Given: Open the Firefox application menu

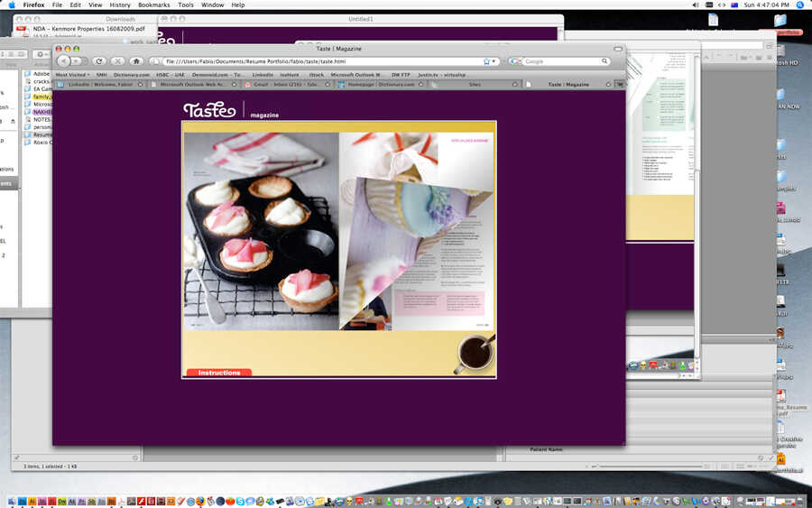Looking at the screenshot, I should point(33,5).
